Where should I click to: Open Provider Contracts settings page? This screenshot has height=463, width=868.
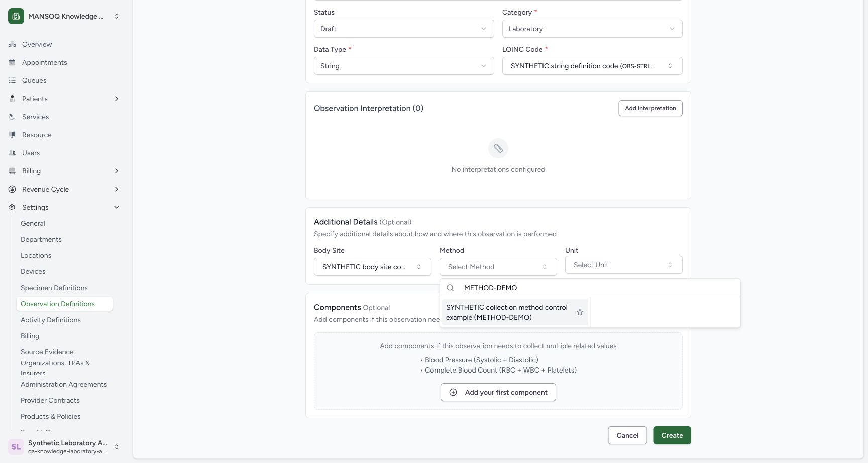(x=50, y=400)
